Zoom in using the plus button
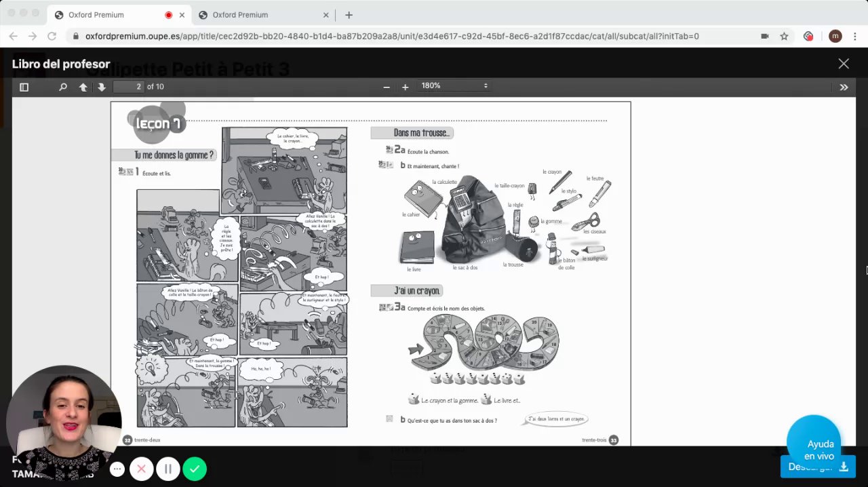 (405, 87)
